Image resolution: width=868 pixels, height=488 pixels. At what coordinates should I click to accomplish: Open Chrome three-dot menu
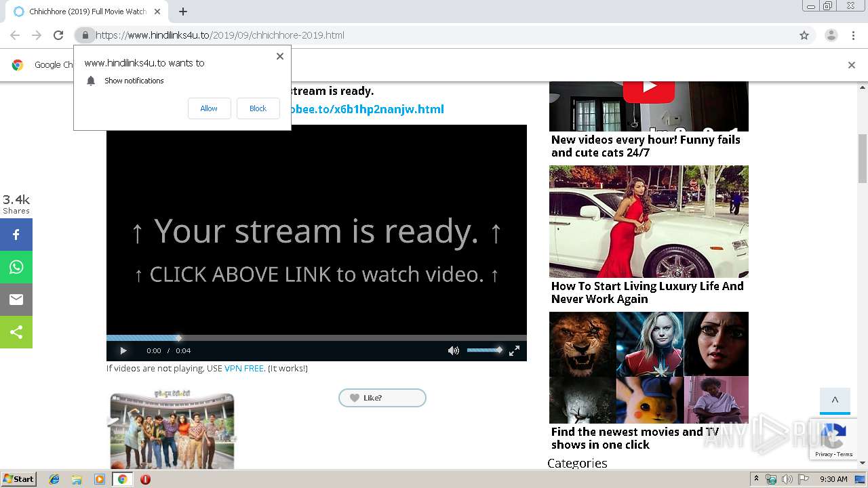[853, 35]
